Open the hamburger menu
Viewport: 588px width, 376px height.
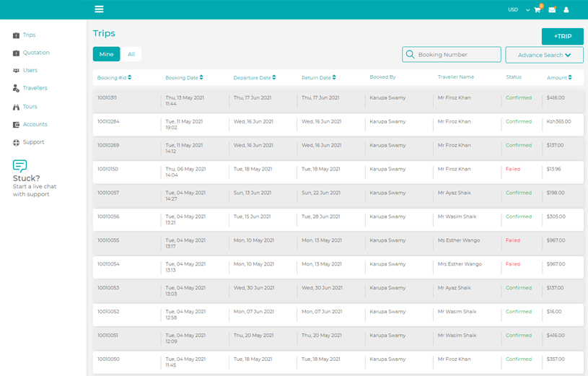(99, 9)
